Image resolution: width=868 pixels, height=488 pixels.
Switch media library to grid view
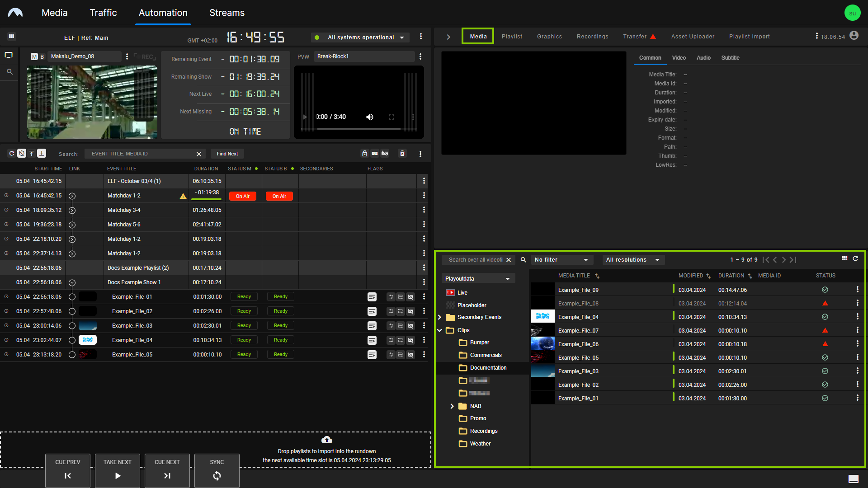(844, 258)
